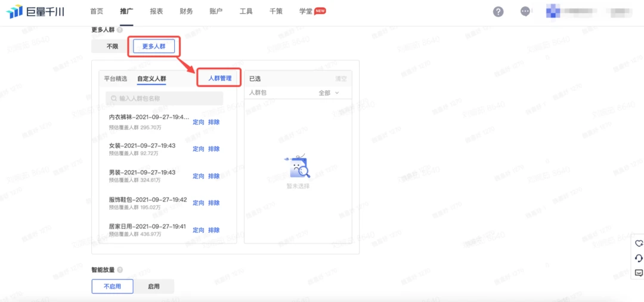Viewport: 644px width, 302px height.
Task: Open the message bubble icon in header
Action: tap(525, 12)
